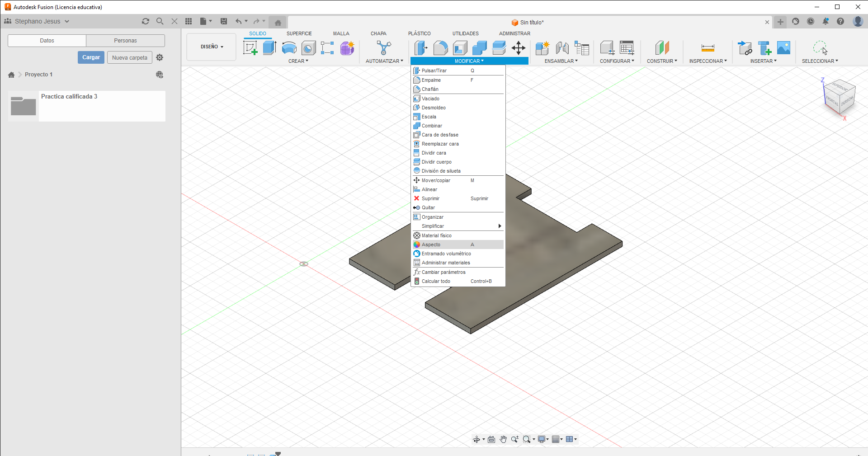The image size is (868, 456).
Task: Click the Nueva carpeta button
Action: coord(130,57)
